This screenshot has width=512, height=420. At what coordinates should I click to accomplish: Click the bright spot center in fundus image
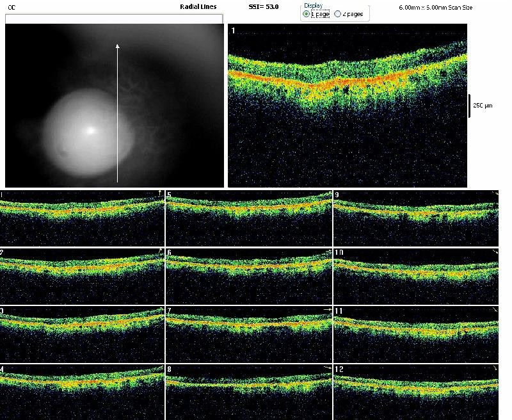tap(91, 130)
